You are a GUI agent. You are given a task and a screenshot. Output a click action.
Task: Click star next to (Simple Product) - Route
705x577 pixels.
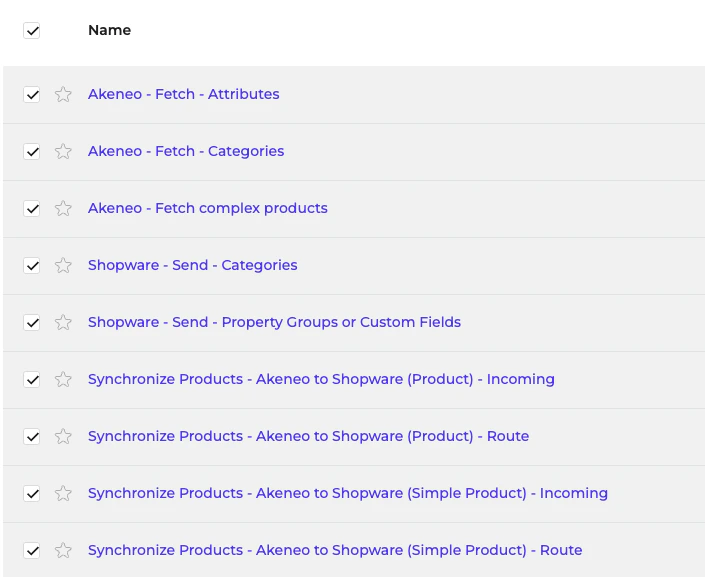[63, 551]
